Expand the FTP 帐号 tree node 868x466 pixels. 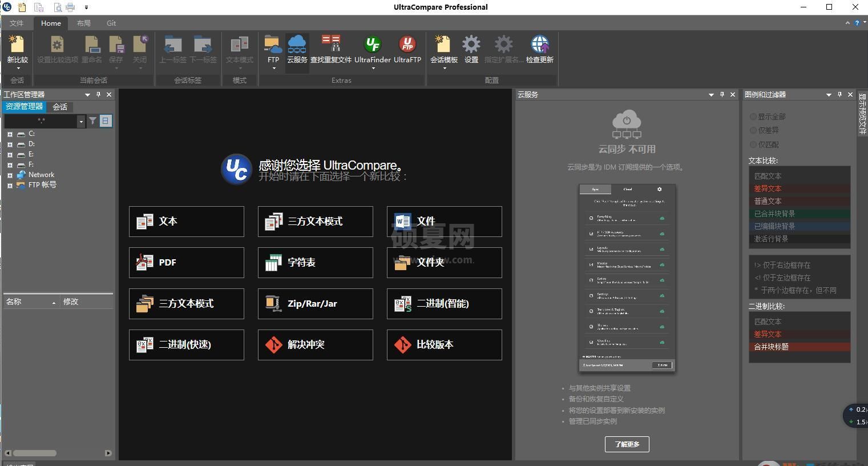10,186
